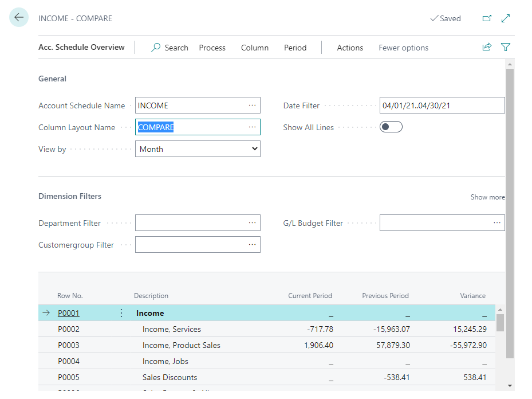This screenshot has height=399, width=532.
Task: Expand page to full screen icon
Action: pos(506,18)
